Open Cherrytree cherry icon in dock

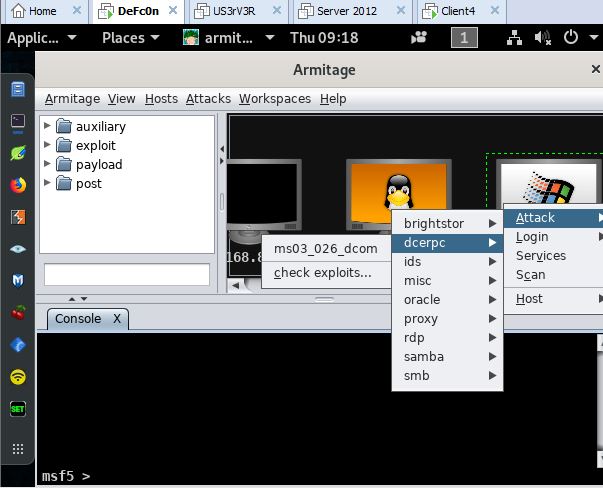[x=18, y=313]
